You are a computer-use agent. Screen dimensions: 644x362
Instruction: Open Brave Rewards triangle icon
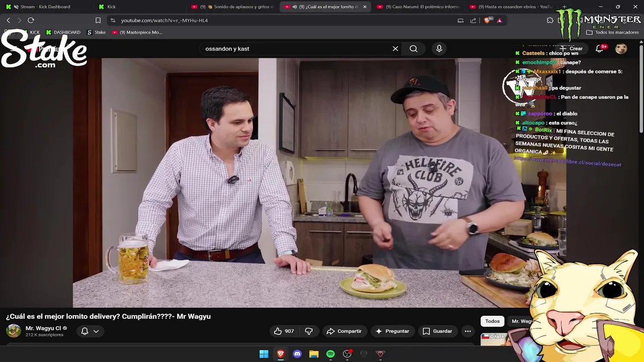[x=499, y=20]
